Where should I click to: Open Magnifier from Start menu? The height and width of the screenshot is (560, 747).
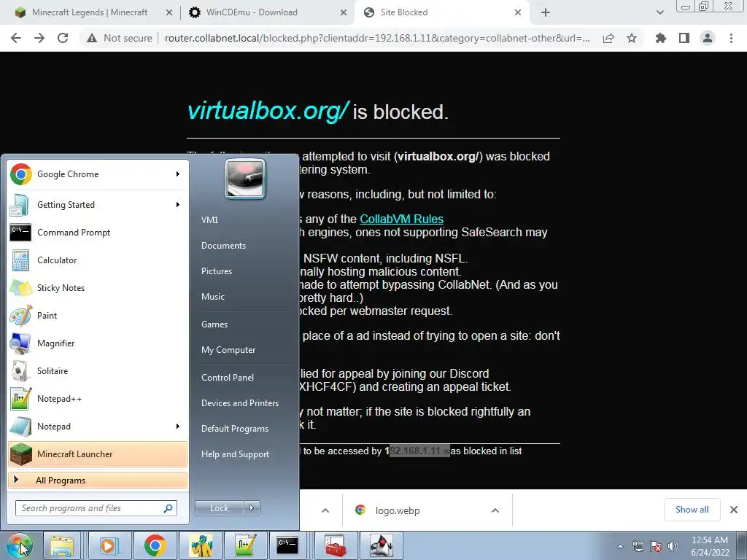coord(97,343)
